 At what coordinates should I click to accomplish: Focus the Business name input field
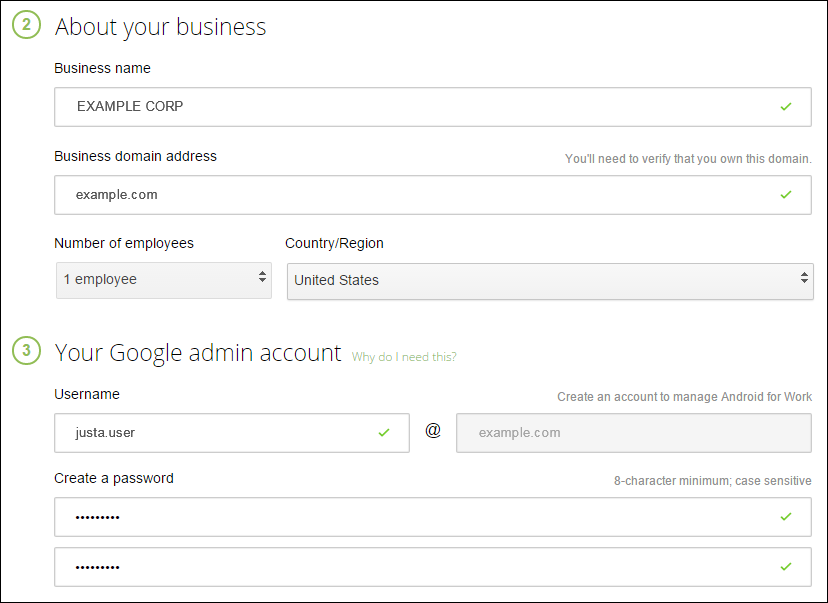click(400, 107)
